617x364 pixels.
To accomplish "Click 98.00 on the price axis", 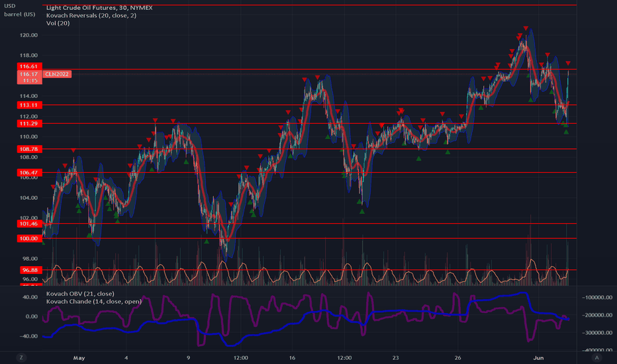I will pos(30,259).
